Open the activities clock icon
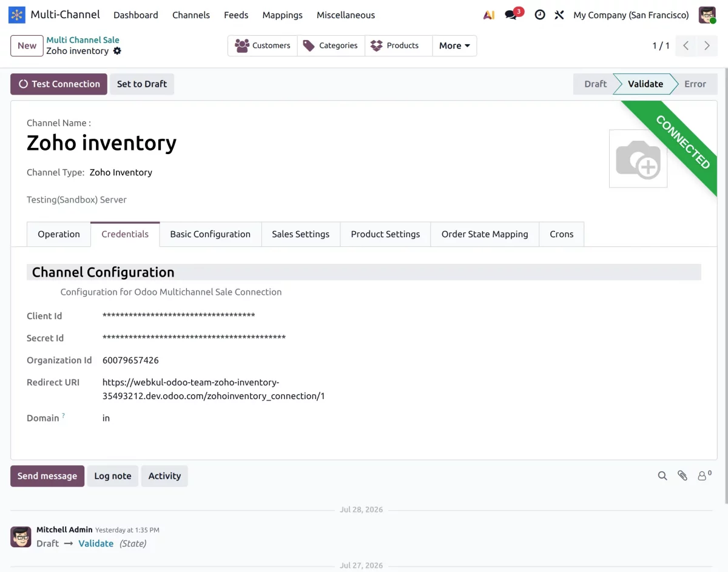Image resolution: width=728 pixels, height=572 pixels. [540, 15]
